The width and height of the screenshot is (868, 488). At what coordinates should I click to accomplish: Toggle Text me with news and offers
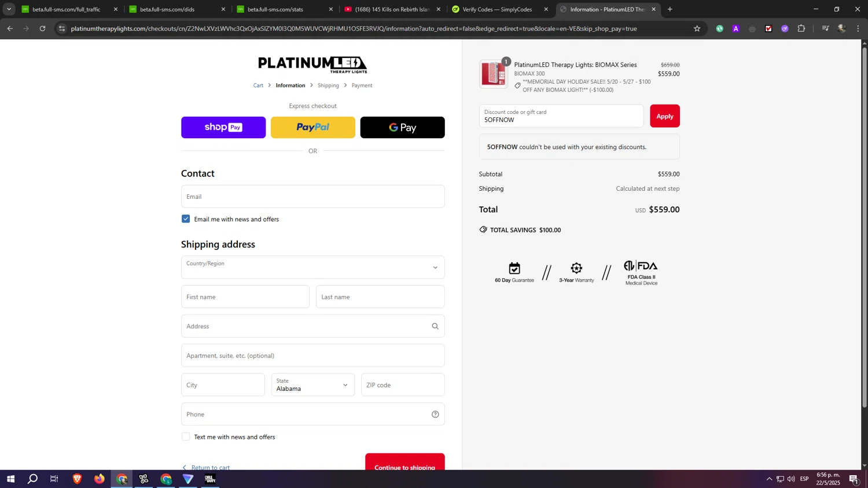pyautogui.click(x=186, y=437)
